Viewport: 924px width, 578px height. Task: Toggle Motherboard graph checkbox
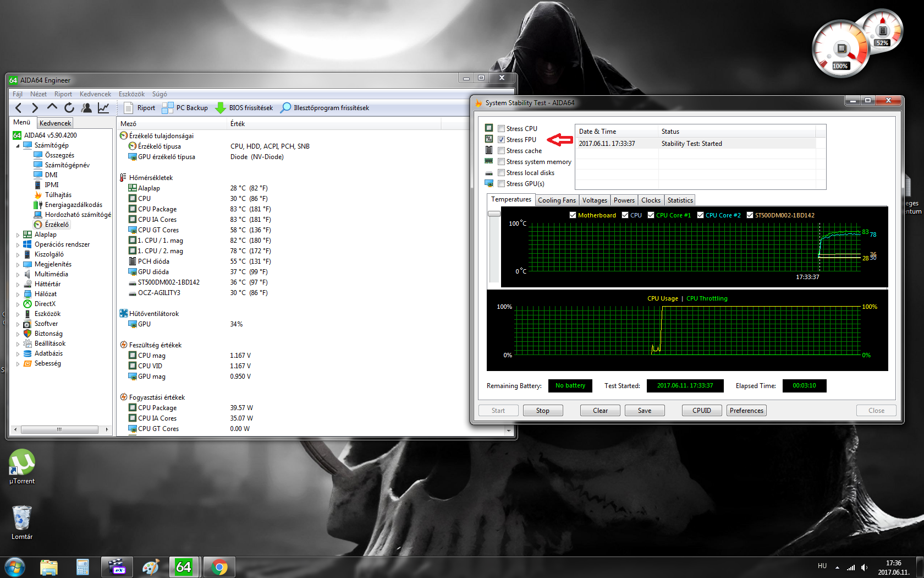(573, 215)
